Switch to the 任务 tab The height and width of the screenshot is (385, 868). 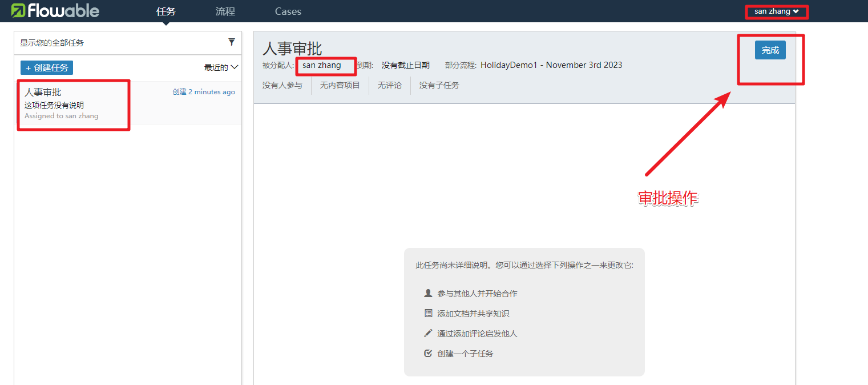point(166,11)
